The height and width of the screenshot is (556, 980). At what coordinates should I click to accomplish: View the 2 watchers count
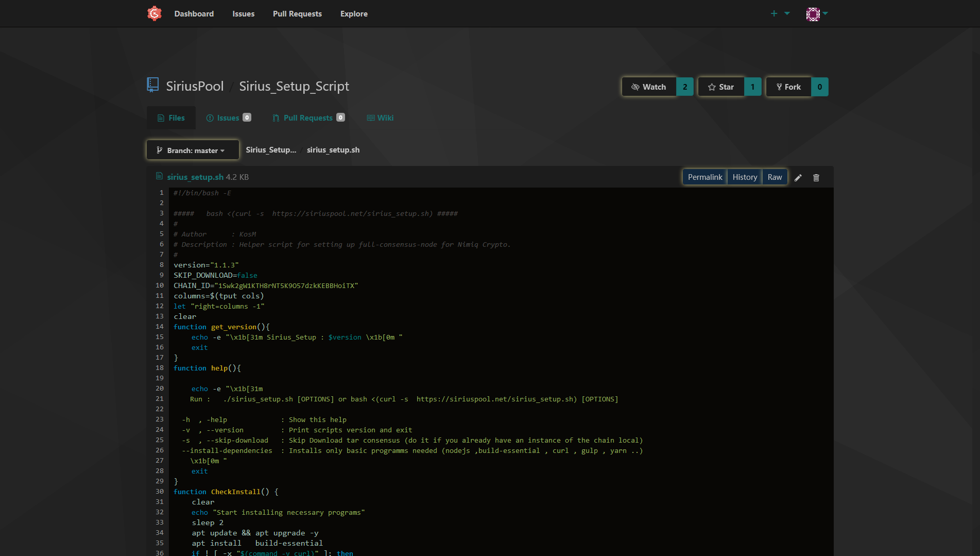(x=685, y=87)
